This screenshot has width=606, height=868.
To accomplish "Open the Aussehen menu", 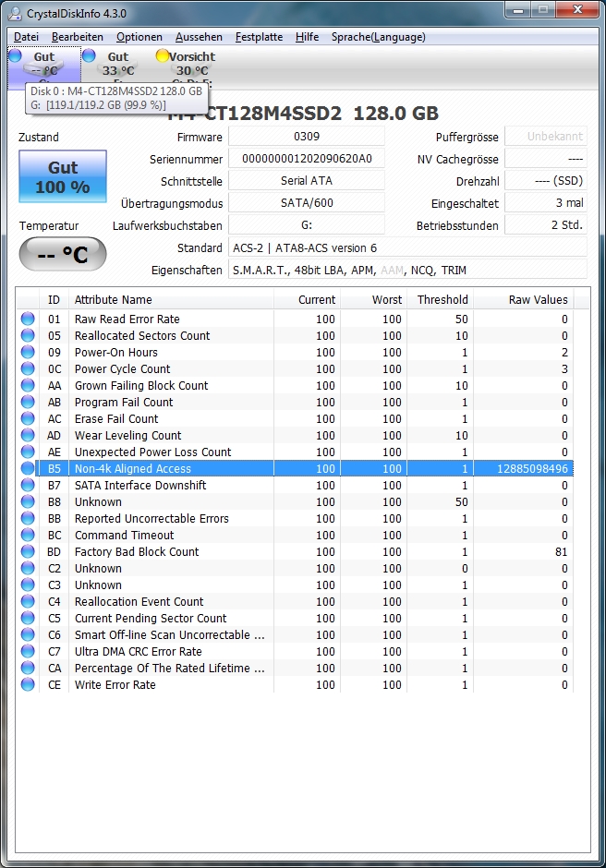I will click(x=199, y=37).
